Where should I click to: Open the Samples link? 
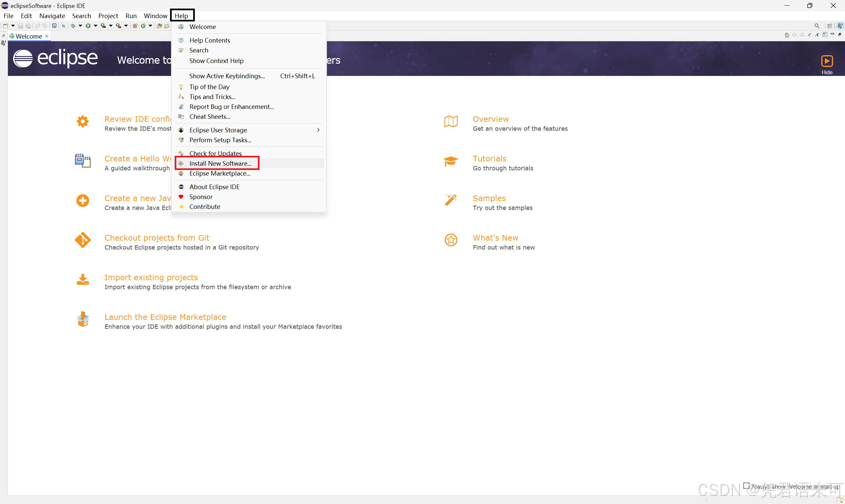point(489,198)
